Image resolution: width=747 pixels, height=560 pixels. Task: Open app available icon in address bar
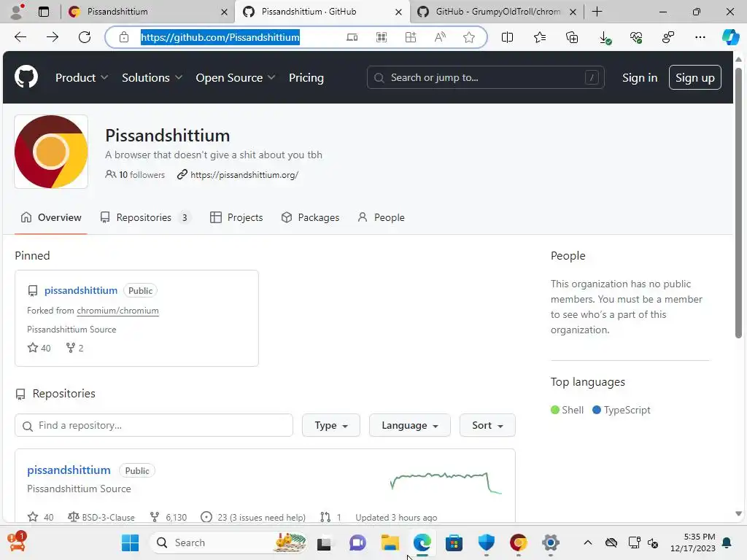coord(352,37)
